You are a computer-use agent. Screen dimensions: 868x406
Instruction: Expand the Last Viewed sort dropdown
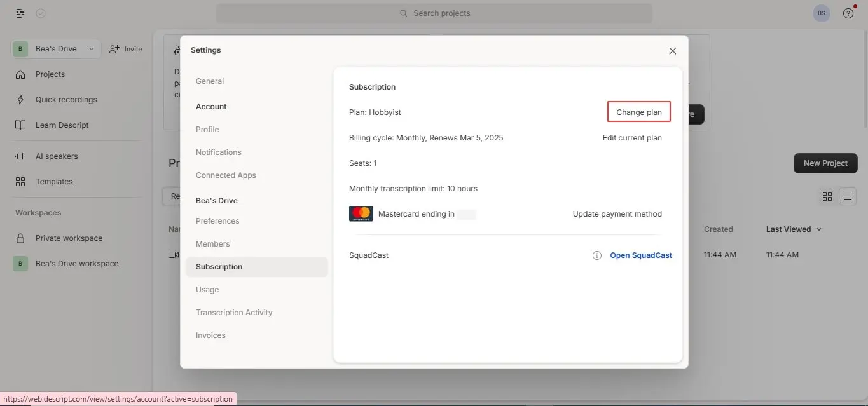point(794,229)
